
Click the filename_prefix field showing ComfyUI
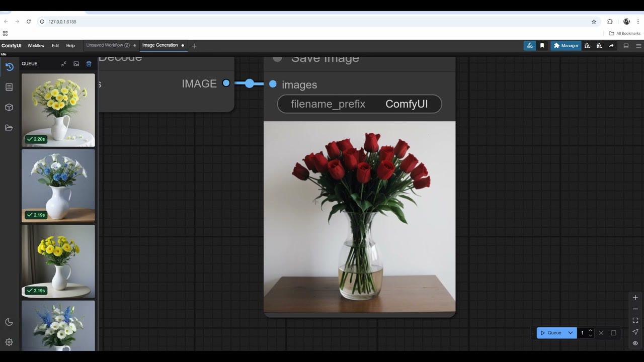[359, 104]
